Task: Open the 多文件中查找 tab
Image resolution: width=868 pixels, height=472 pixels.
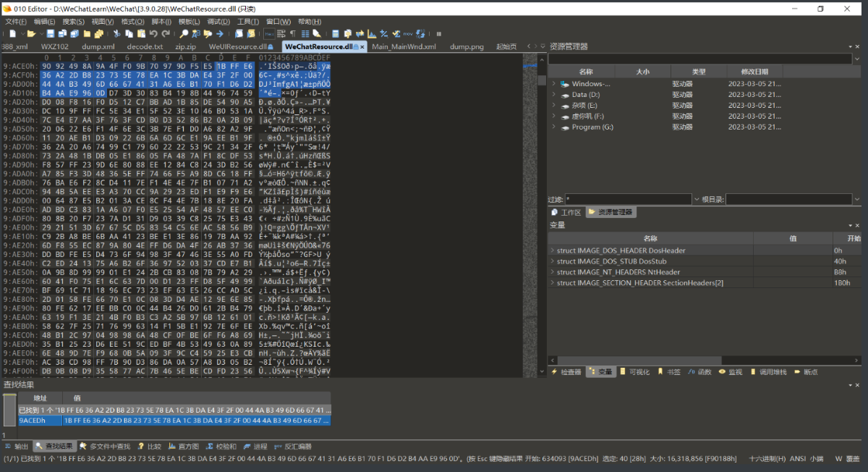Action: tap(105, 447)
